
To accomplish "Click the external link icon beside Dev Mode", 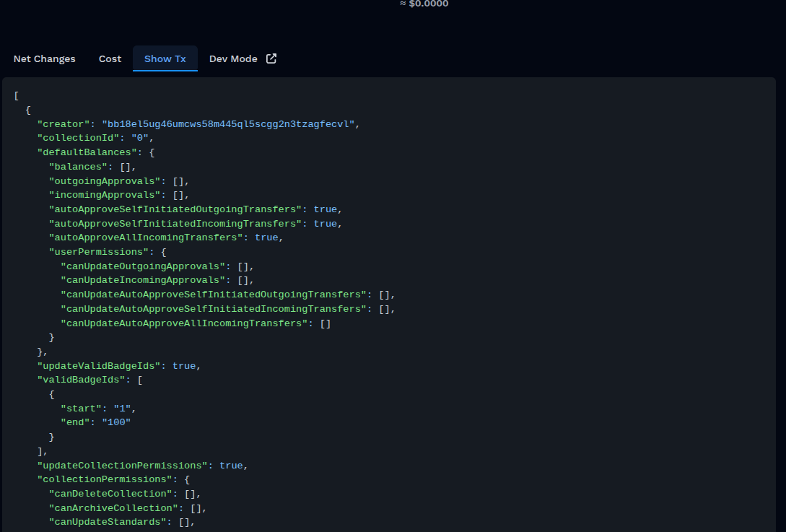I will click(271, 58).
